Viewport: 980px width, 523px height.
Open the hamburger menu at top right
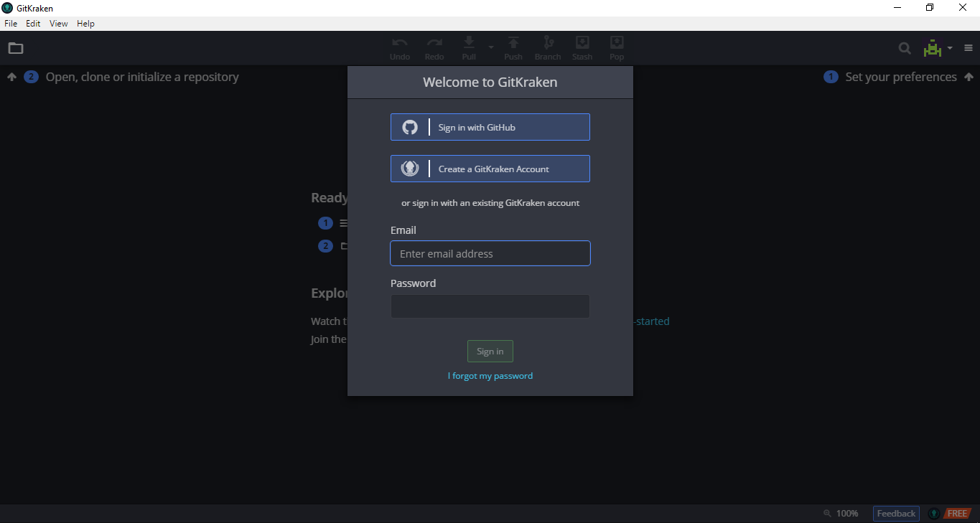[x=968, y=48]
